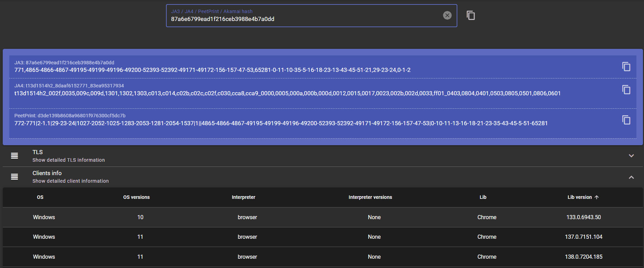Click version 133.0.6943.50 cell

[x=583, y=217]
